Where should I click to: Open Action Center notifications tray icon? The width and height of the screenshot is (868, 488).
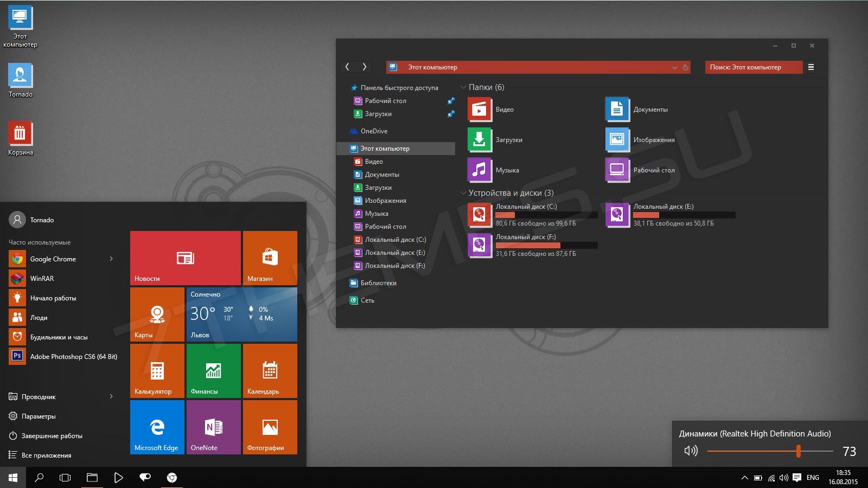tap(797, 478)
